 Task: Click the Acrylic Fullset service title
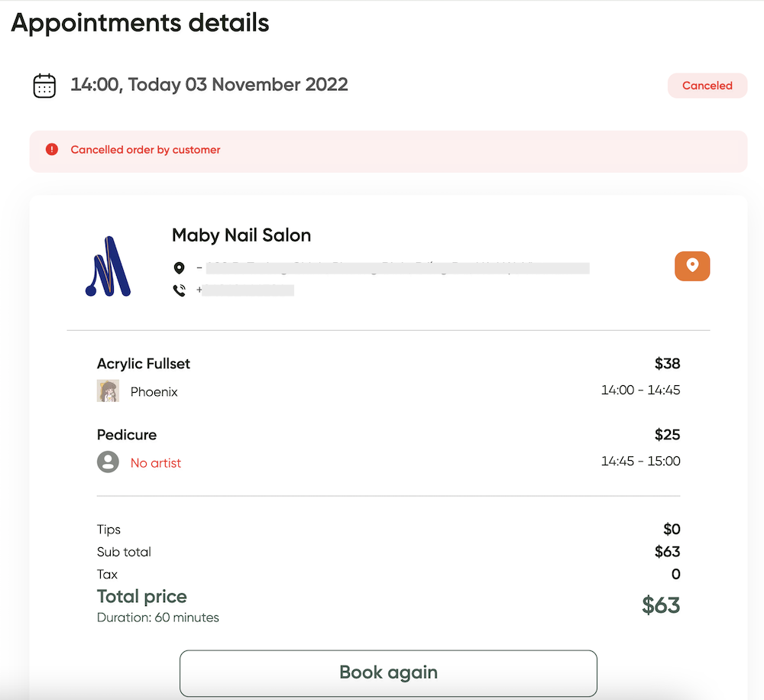click(144, 364)
